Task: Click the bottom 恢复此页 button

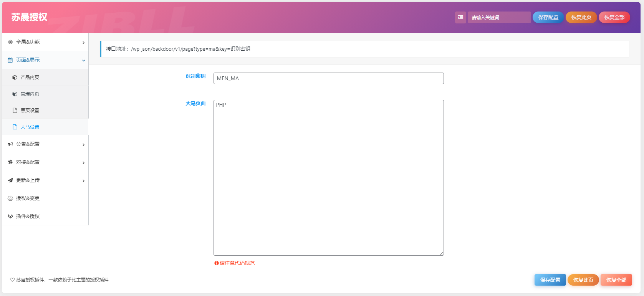Action: (583, 280)
